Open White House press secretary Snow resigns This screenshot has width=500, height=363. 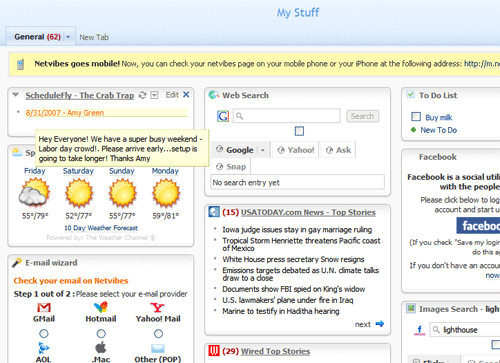[293, 259]
